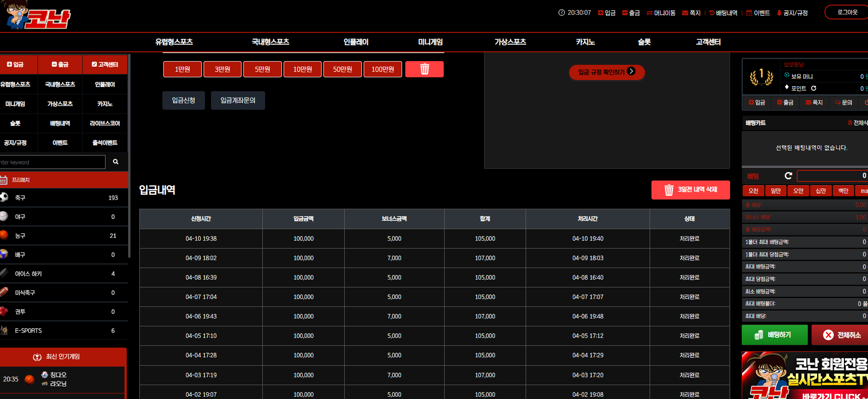Open the 카지노 menu
This screenshot has width=868, height=399.
point(585,42)
